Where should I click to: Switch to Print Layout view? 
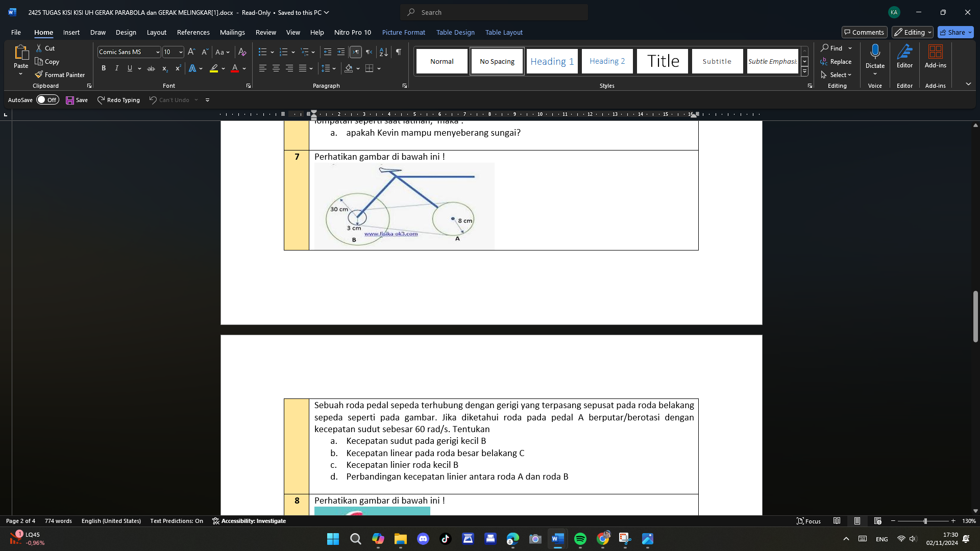click(x=857, y=521)
